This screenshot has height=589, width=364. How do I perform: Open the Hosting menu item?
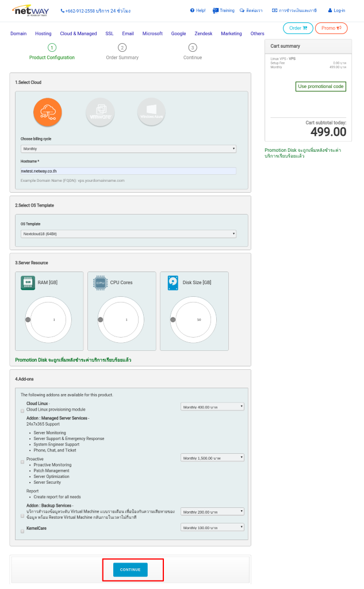tap(43, 33)
